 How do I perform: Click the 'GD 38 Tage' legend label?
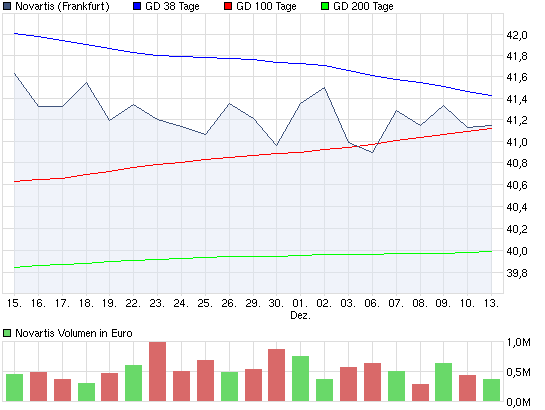[172, 6]
